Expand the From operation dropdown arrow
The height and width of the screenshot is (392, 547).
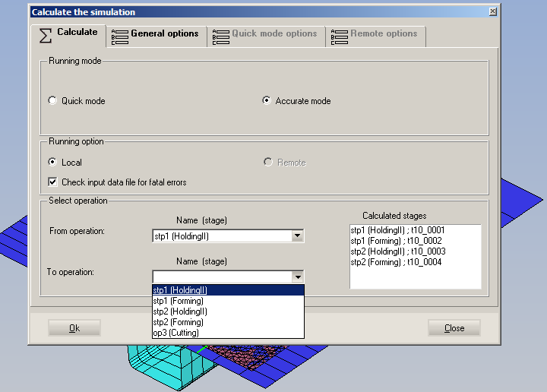point(297,236)
